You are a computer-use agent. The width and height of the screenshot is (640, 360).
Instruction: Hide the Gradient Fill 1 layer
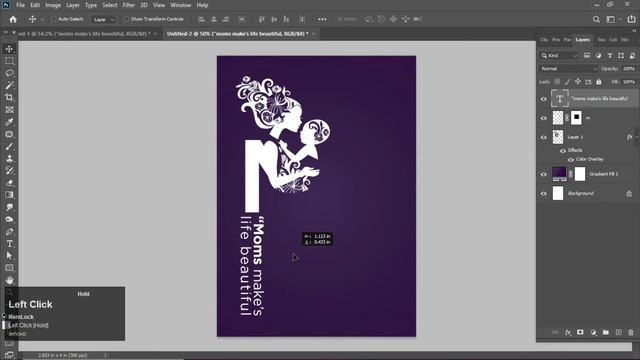click(x=543, y=174)
